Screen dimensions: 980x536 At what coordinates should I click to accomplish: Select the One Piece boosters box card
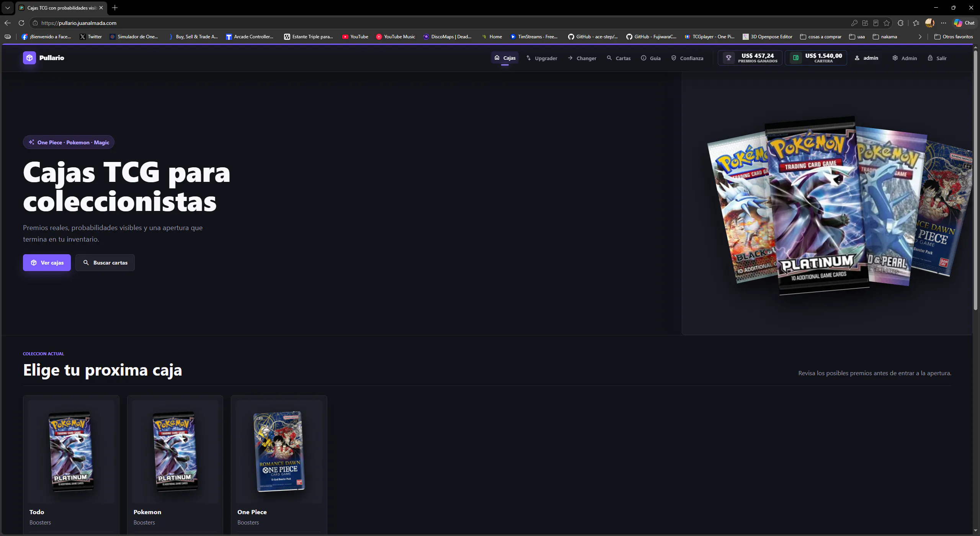(279, 464)
